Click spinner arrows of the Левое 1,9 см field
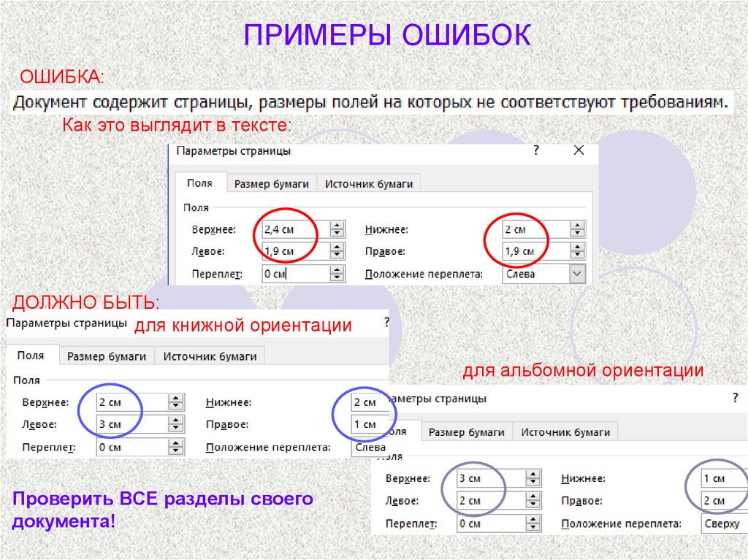The height and width of the screenshot is (560, 748). coord(337,251)
